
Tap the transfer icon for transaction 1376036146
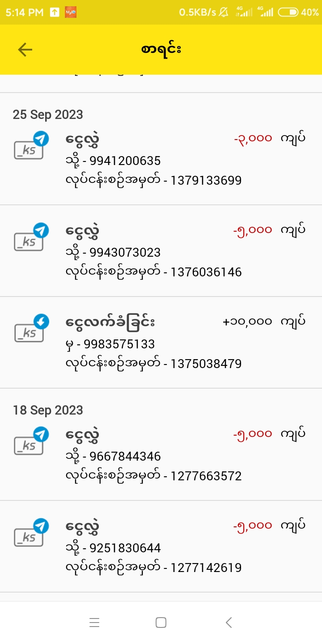pos(30,238)
